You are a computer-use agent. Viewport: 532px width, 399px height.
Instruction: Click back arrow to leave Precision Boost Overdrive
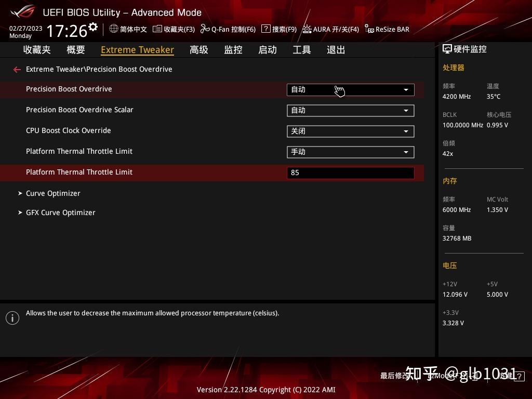[17, 69]
